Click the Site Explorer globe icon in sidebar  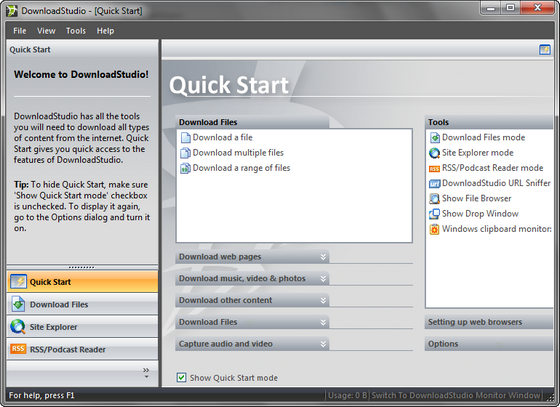point(18,327)
